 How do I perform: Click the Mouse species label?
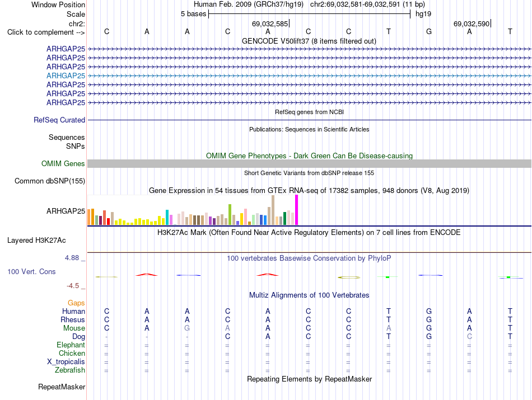(x=74, y=328)
